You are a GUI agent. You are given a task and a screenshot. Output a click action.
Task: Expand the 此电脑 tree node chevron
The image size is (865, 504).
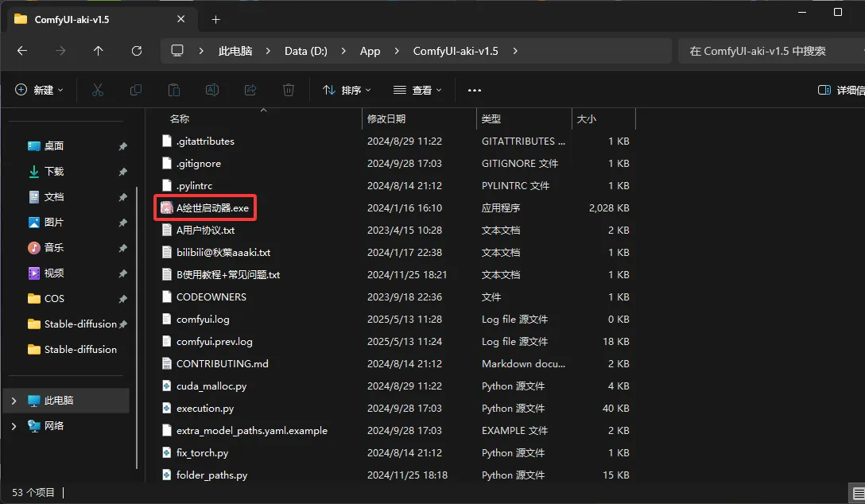coord(14,401)
